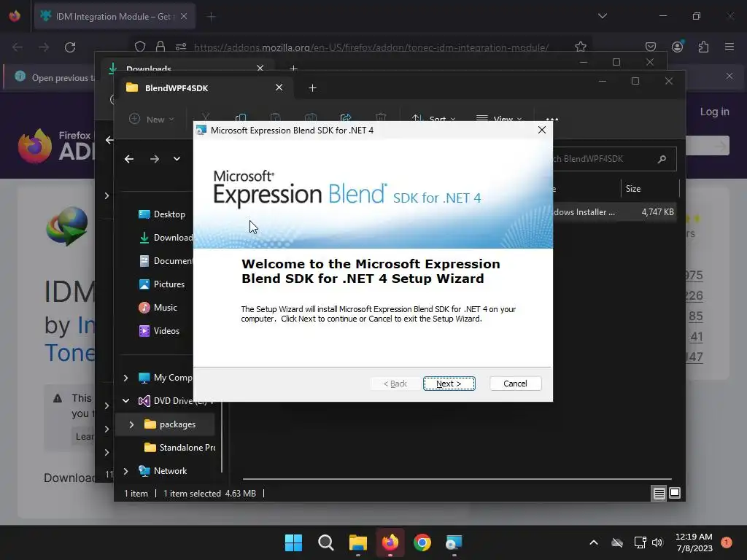Open Videos folder in sidebar

158,331
